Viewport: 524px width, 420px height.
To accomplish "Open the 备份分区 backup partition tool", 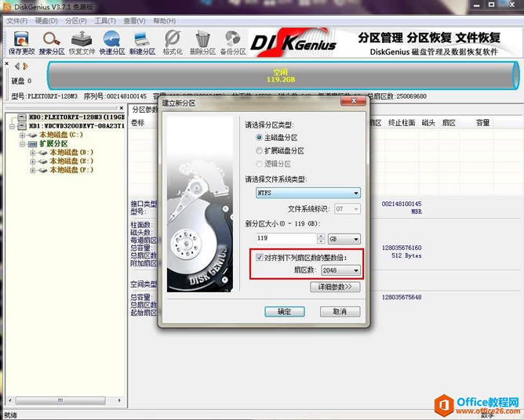I will tap(233, 42).
